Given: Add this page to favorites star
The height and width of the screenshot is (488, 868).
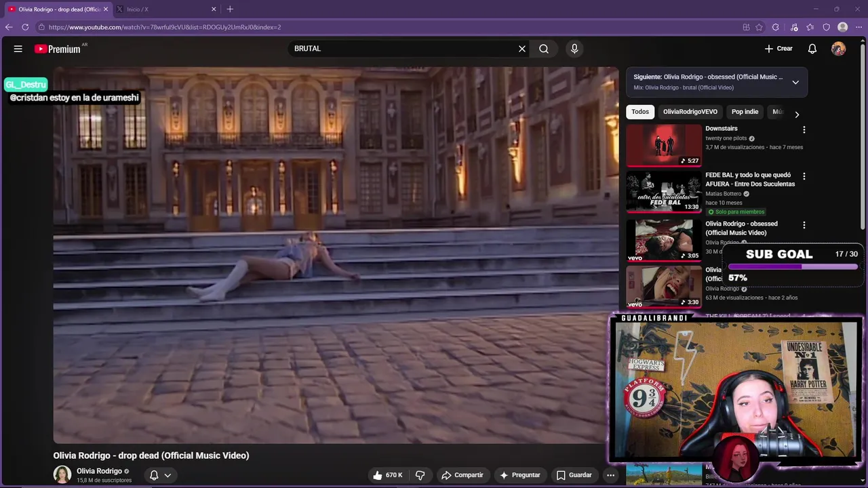Looking at the screenshot, I should [759, 27].
